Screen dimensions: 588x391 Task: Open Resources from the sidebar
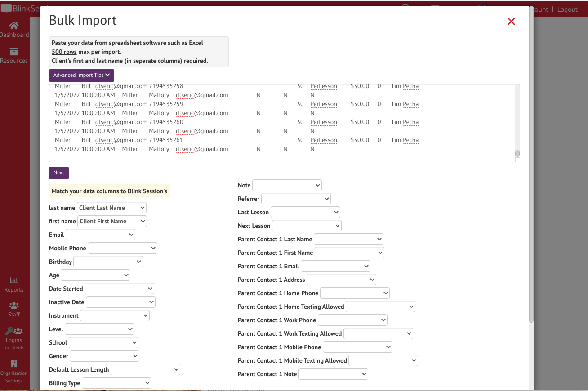(x=14, y=52)
